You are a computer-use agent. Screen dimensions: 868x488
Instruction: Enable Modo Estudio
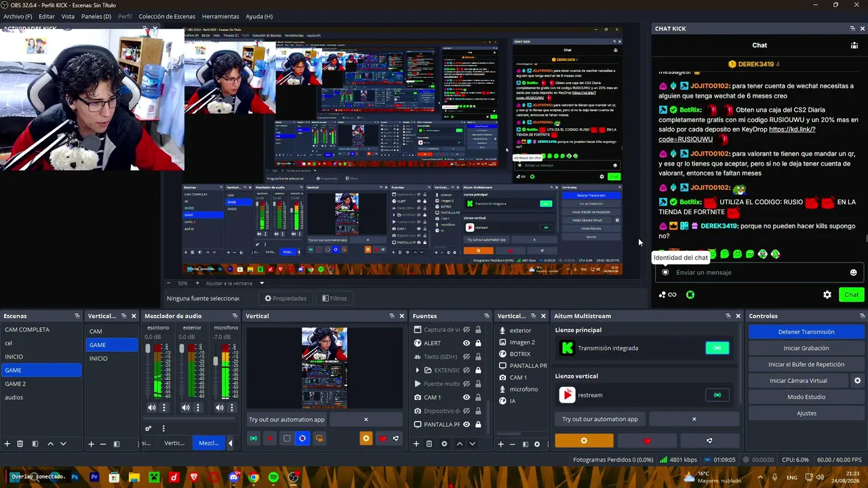pyautogui.click(x=806, y=397)
